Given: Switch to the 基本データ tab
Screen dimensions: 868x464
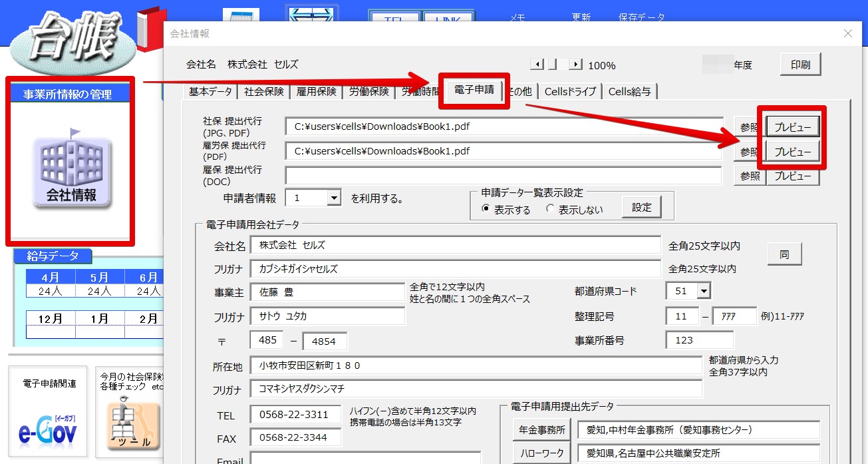Looking at the screenshot, I should 210,91.
